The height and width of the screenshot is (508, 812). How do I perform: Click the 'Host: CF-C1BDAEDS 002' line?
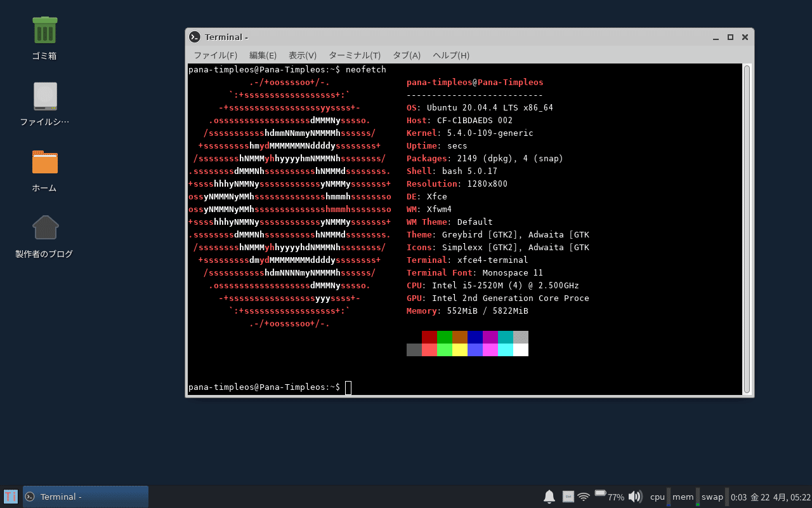pyautogui.click(x=459, y=121)
